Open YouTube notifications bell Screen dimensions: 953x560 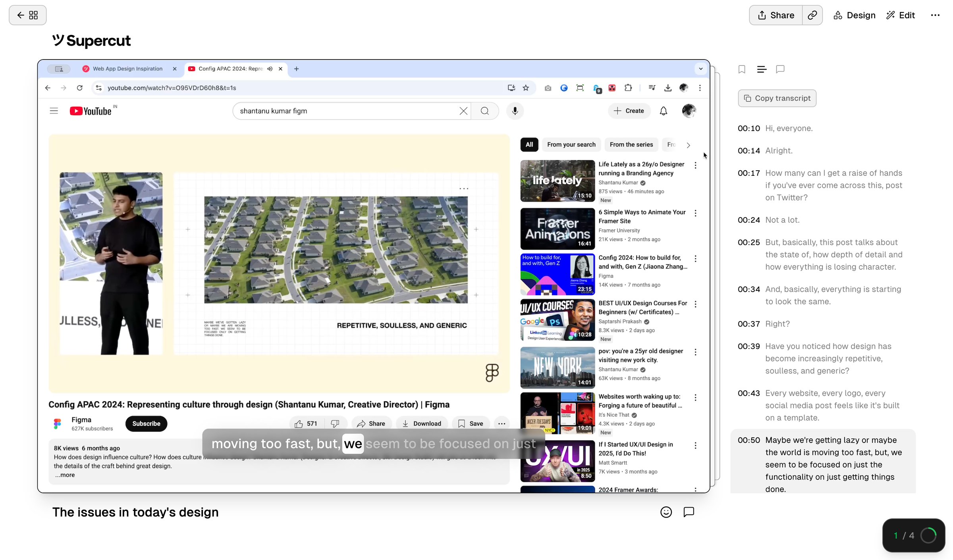tap(664, 111)
